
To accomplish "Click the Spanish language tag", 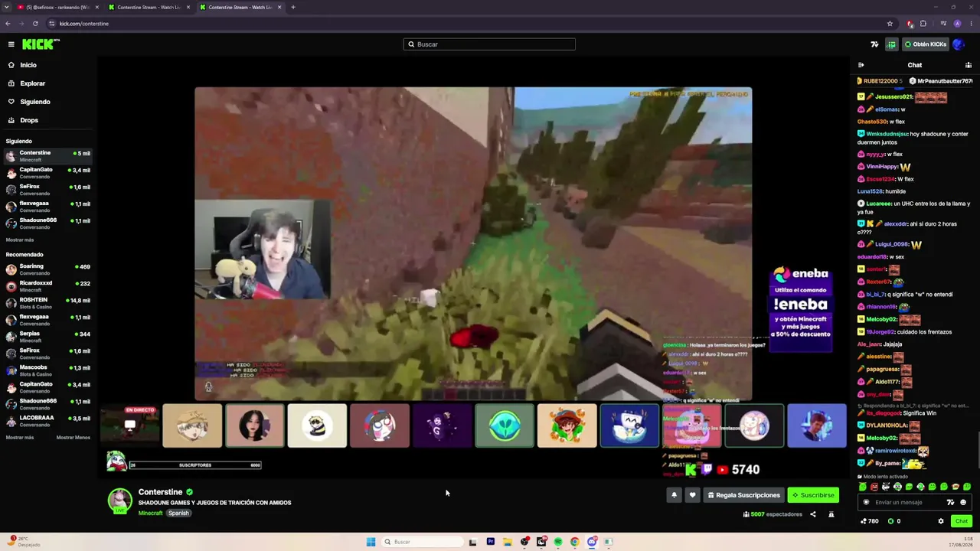I will [178, 514].
